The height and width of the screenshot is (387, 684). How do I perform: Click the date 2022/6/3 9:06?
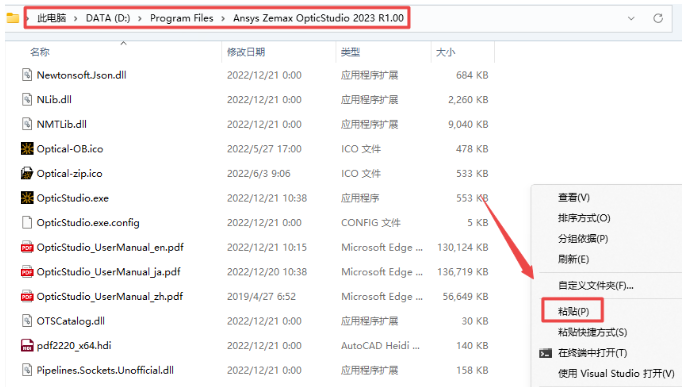259,173
